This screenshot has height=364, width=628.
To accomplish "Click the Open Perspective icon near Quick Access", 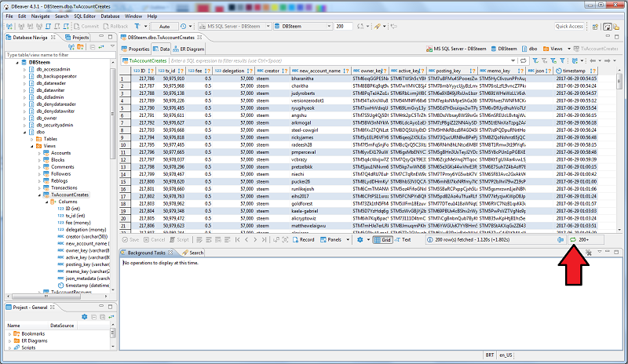I will click(x=596, y=27).
